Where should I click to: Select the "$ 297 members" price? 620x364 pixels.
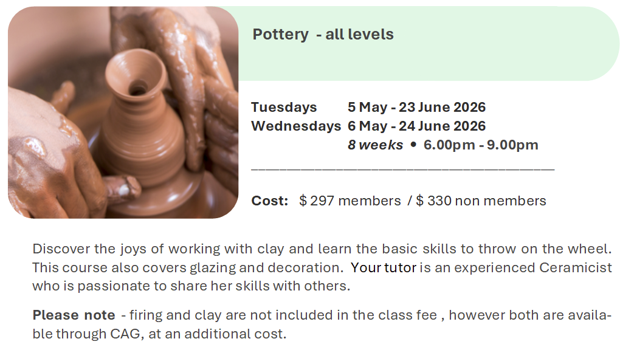tap(350, 201)
